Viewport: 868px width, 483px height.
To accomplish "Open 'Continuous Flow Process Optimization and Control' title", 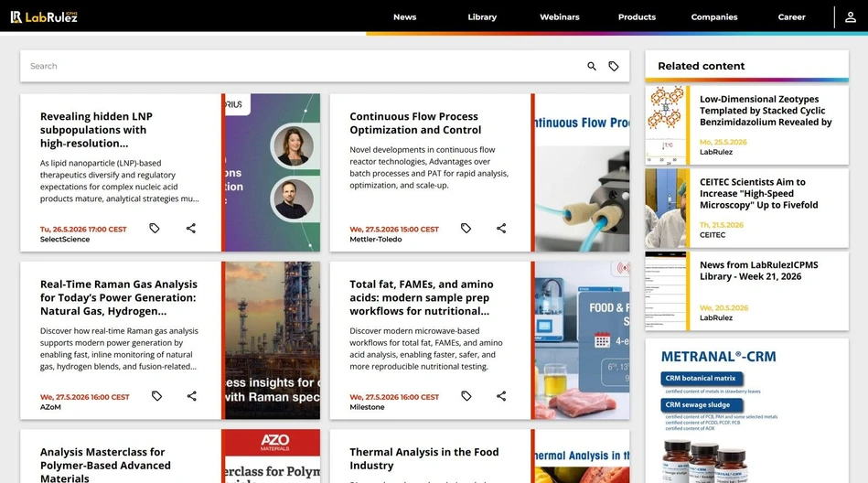I will pyautogui.click(x=415, y=123).
